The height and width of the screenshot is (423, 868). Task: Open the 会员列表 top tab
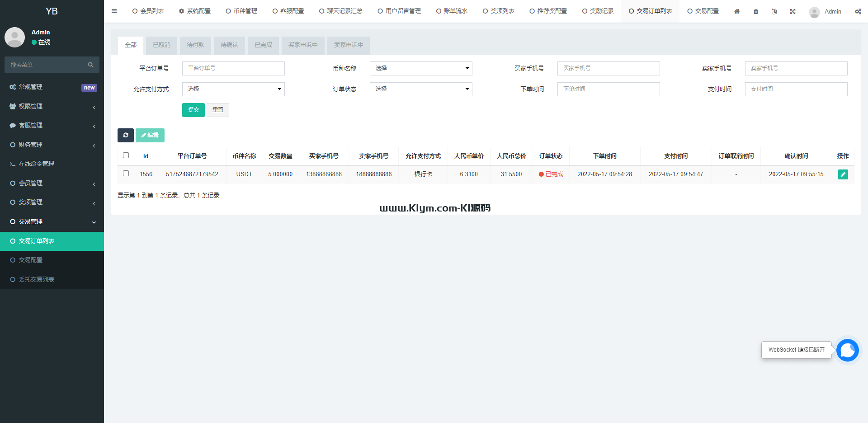148,11
